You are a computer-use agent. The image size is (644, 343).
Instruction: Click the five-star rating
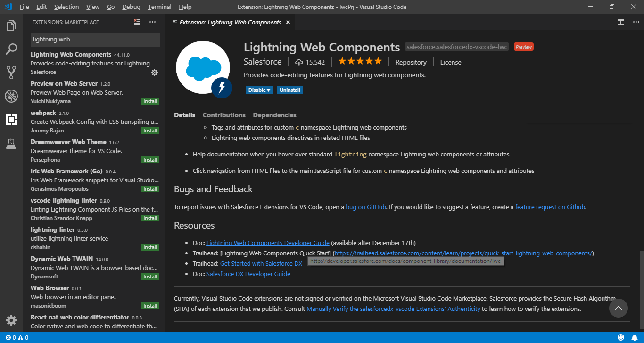pyautogui.click(x=360, y=62)
